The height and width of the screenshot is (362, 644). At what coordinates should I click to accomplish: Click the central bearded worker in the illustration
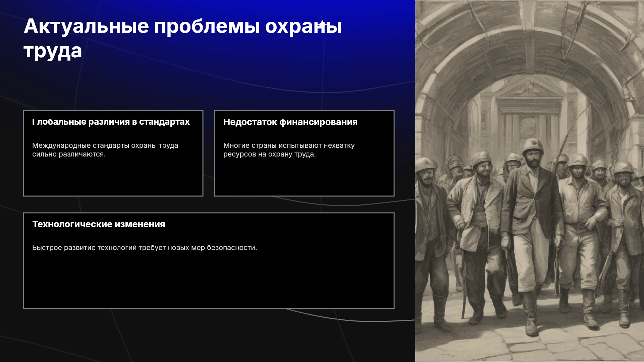pos(532,231)
